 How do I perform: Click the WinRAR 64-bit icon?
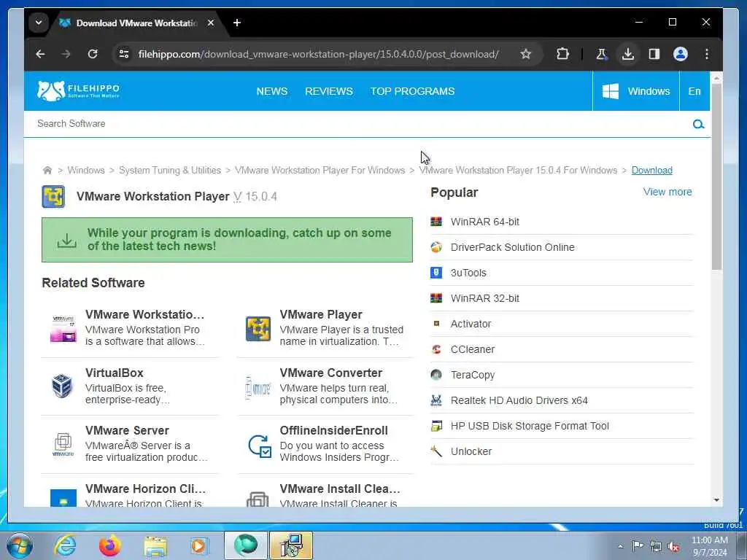(436, 222)
